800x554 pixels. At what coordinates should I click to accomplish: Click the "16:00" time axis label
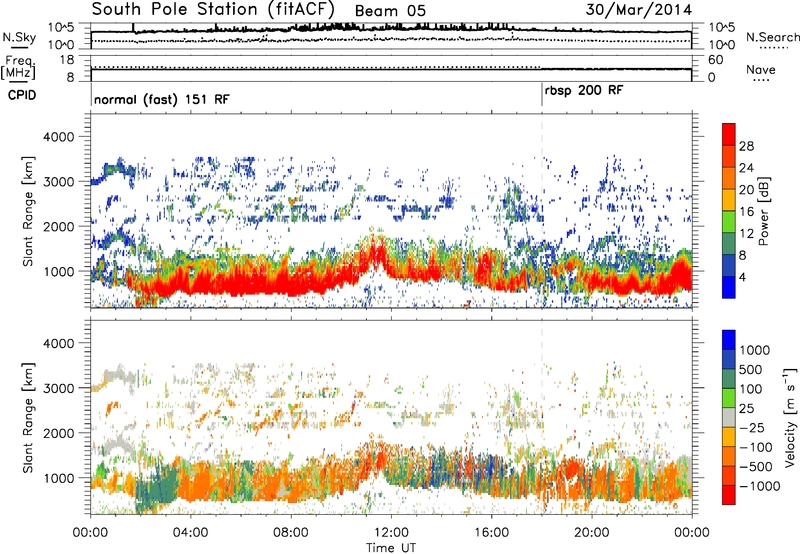tap(491, 533)
